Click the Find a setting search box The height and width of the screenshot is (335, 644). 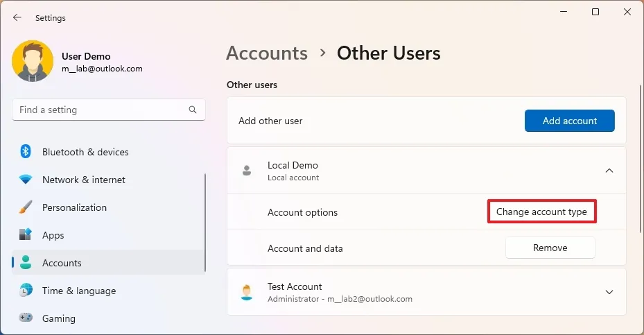pyautogui.click(x=101, y=110)
